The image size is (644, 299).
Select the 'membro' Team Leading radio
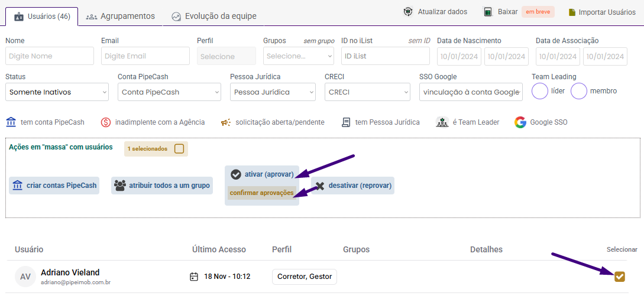pos(579,91)
